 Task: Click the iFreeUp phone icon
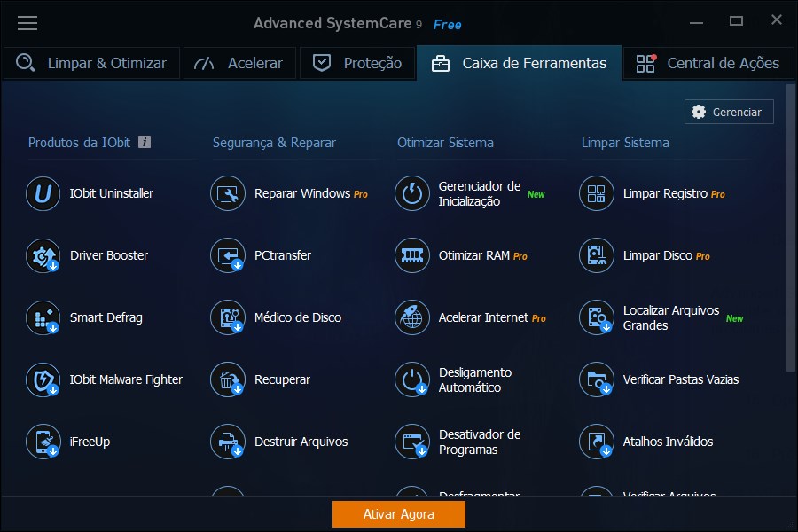click(x=43, y=442)
